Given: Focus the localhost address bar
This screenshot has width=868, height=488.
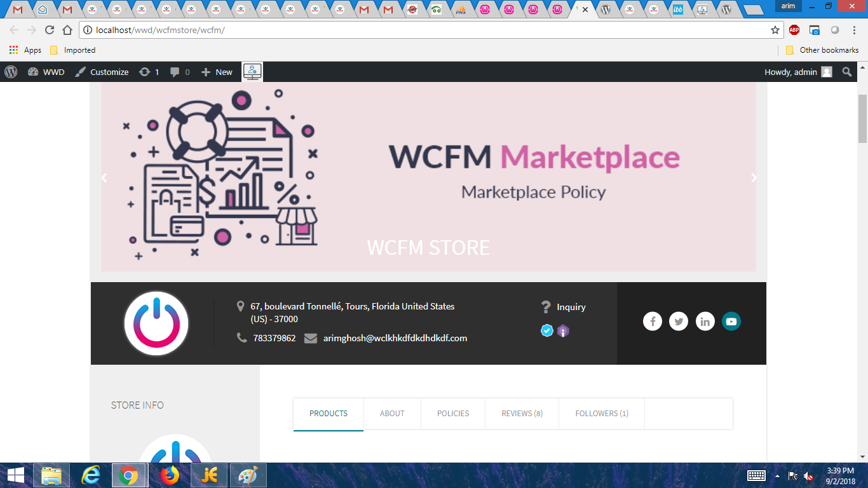Looking at the screenshot, I should (431, 30).
